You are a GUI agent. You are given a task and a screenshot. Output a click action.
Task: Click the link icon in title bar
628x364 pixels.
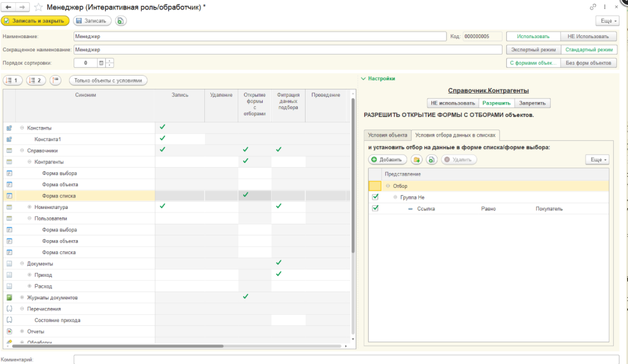593,7
